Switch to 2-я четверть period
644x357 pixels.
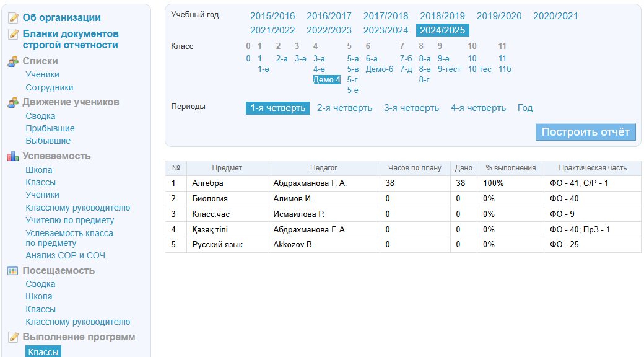coord(344,108)
